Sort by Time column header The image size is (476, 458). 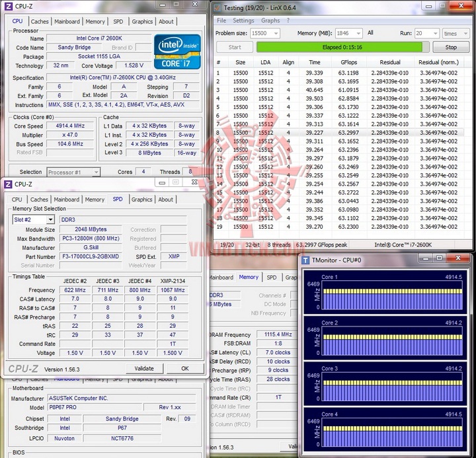(315, 62)
